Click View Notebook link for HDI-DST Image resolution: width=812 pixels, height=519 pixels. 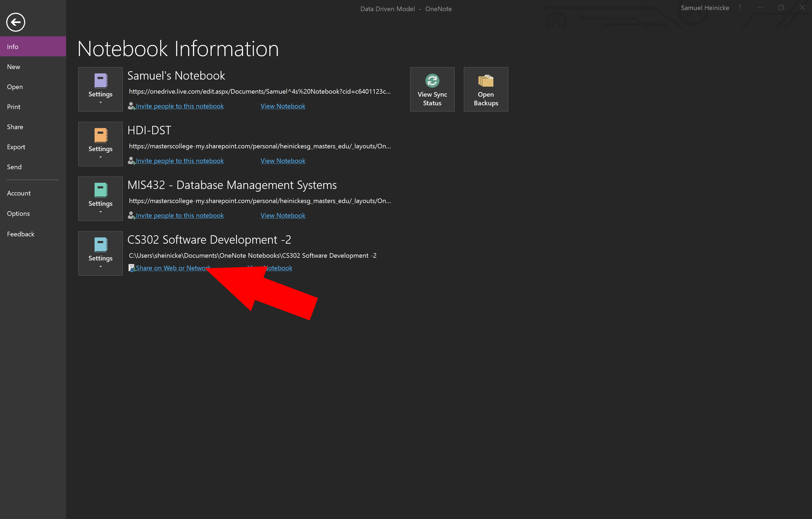pyautogui.click(x=283, y=161)
